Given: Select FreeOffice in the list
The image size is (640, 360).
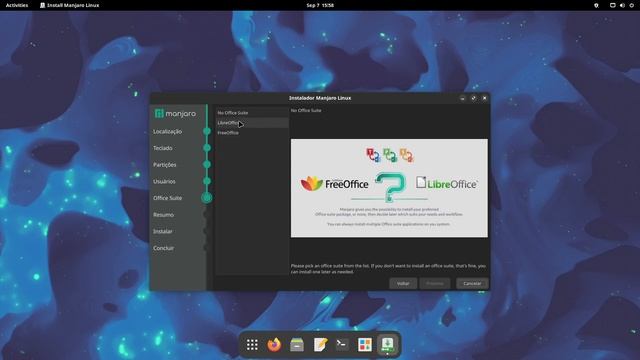Looking at the screenshot, I should (252, 133).
